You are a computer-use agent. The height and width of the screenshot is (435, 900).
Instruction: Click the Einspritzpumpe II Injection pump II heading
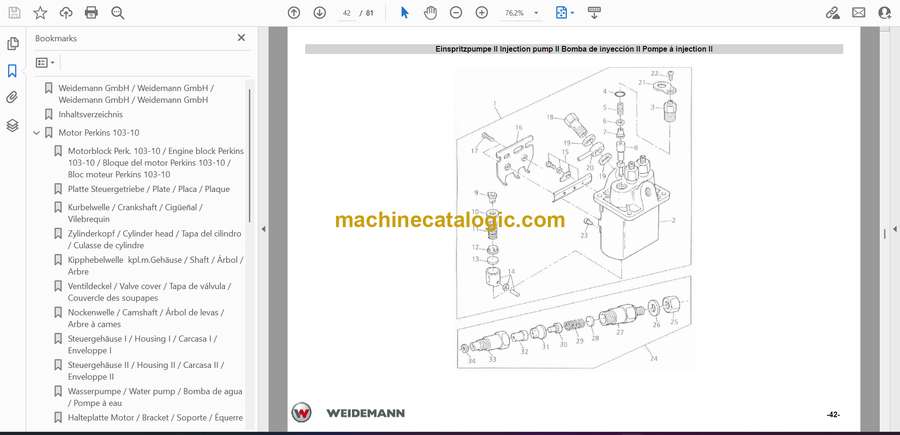pos(574,49)
